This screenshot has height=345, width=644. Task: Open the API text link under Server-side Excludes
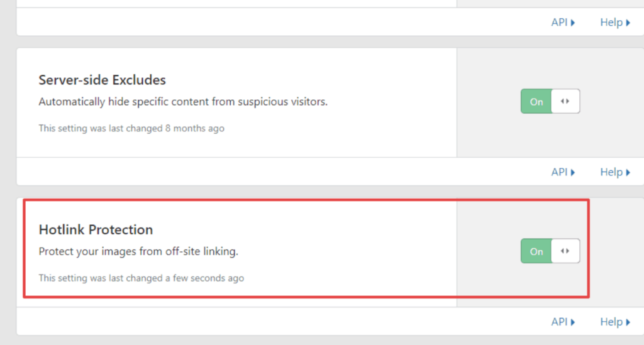click(559, 172)
